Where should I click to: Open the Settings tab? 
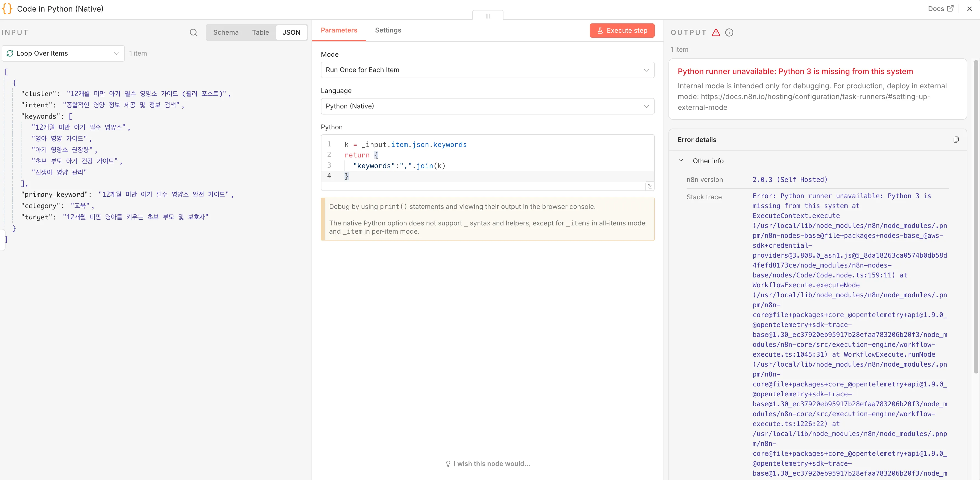click(x=388, y=30)
